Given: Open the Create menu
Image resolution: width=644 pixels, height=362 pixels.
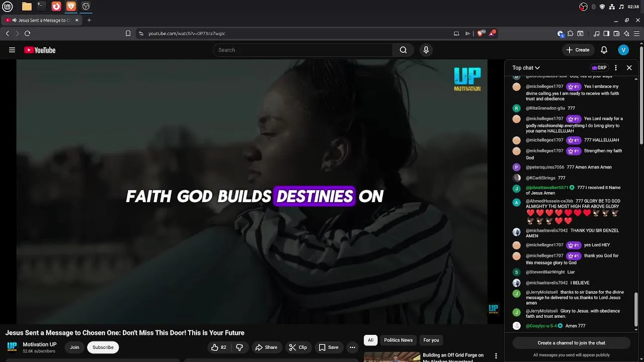Looking at the screenshot, I should (578, 50).
